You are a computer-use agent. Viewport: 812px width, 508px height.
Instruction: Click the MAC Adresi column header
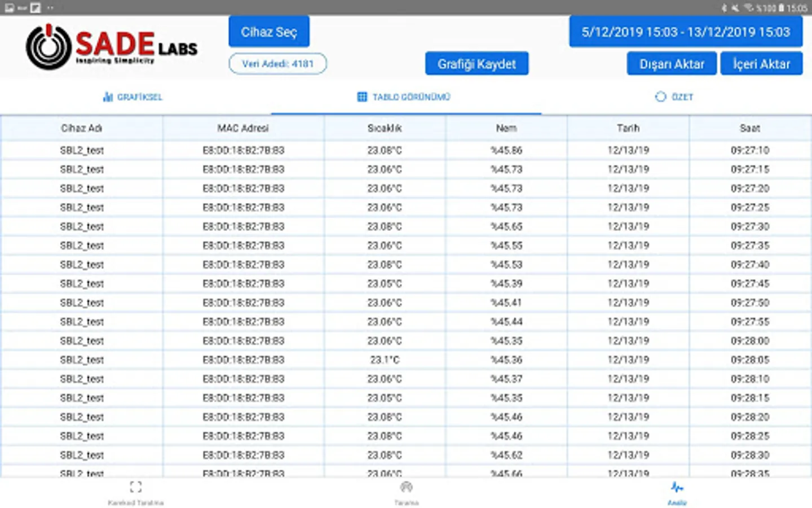point(243,128)
